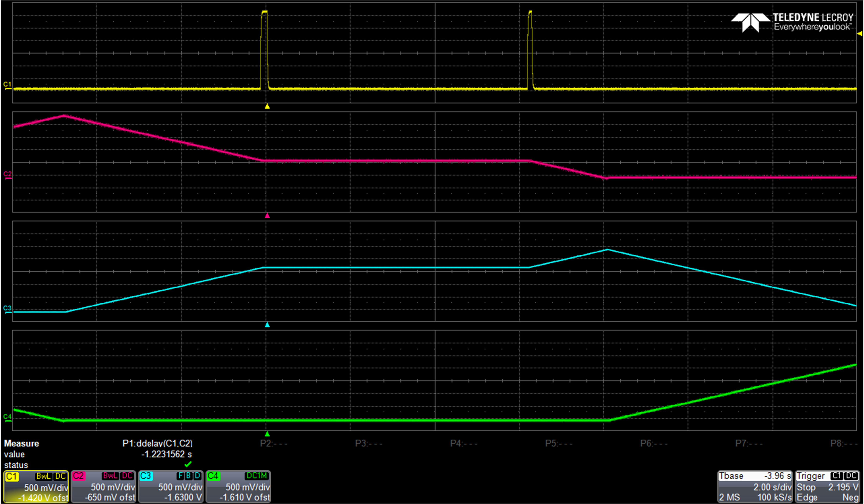This screenshot has width=864, height=504.
Task: Open the C3 channel descriptor box
Action: point(171,487)
